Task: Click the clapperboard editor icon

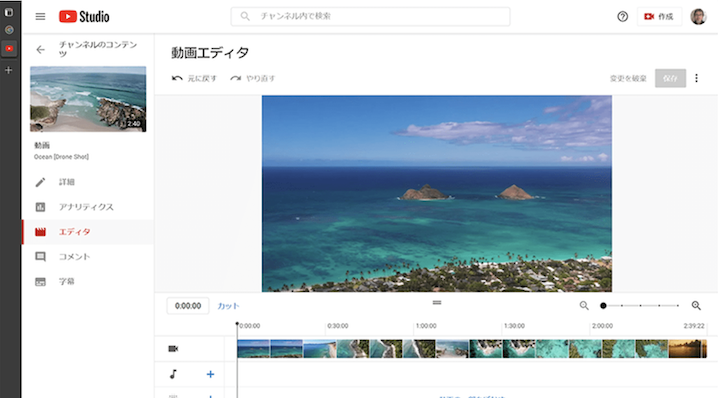Action: 40,232
